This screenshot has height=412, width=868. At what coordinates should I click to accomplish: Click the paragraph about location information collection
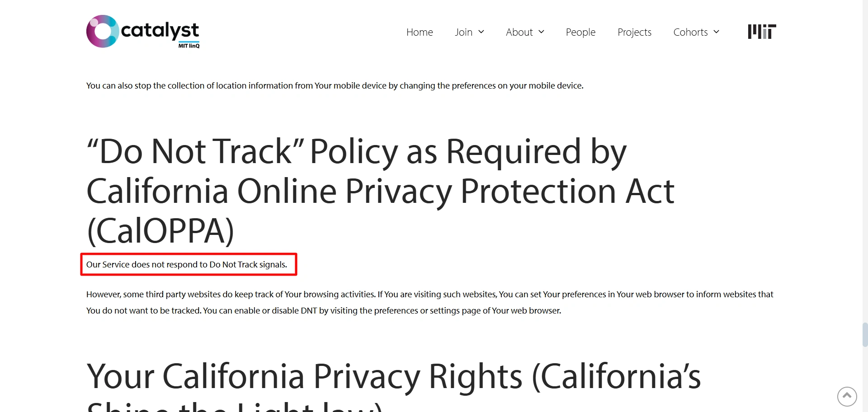click(335, 85)
